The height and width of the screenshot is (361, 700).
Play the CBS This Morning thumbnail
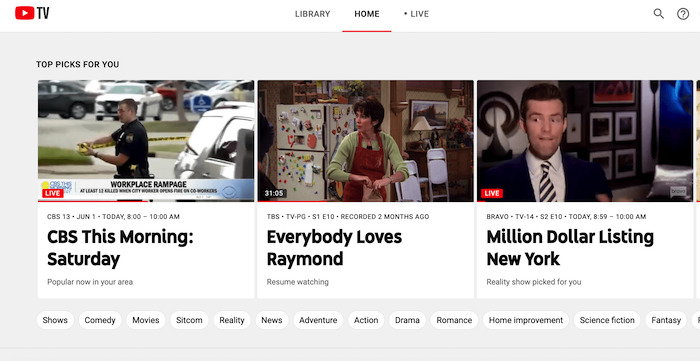pos(146,141)
